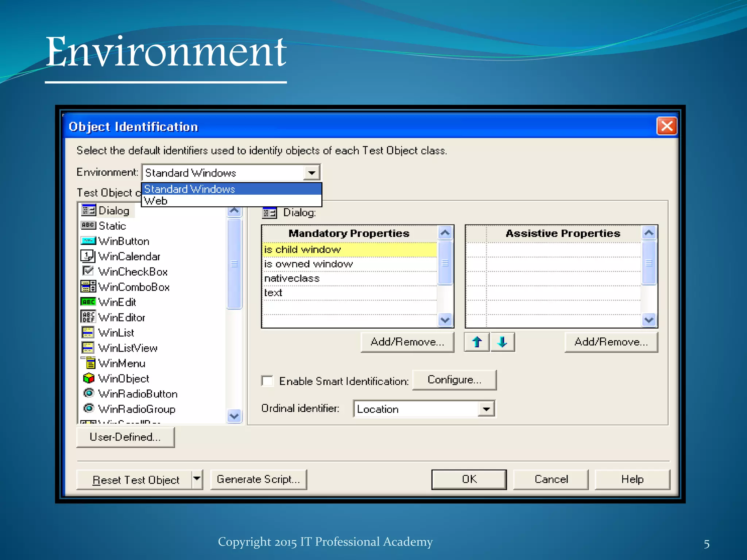This screenshot has height=560, width=747.
Task: Choose Standard Windows in environment list
Action: [x=232, y=189]
